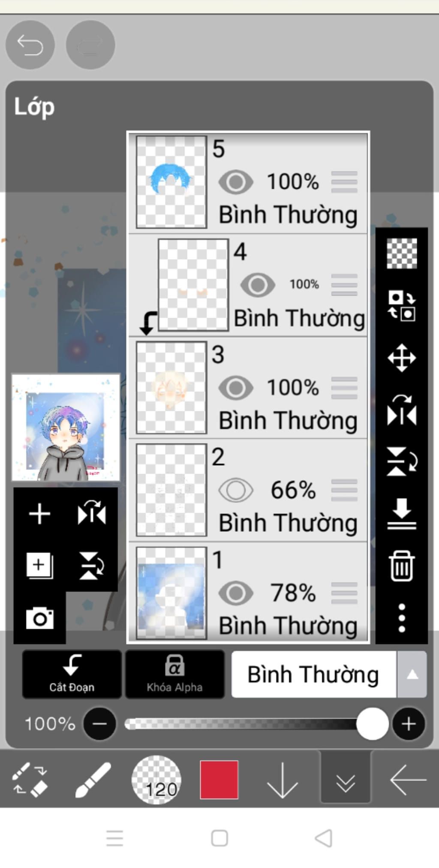Viewport: 439px width, 868px height.
Task: Merge layer down with download arrow icon
Action: pos(402,514)
